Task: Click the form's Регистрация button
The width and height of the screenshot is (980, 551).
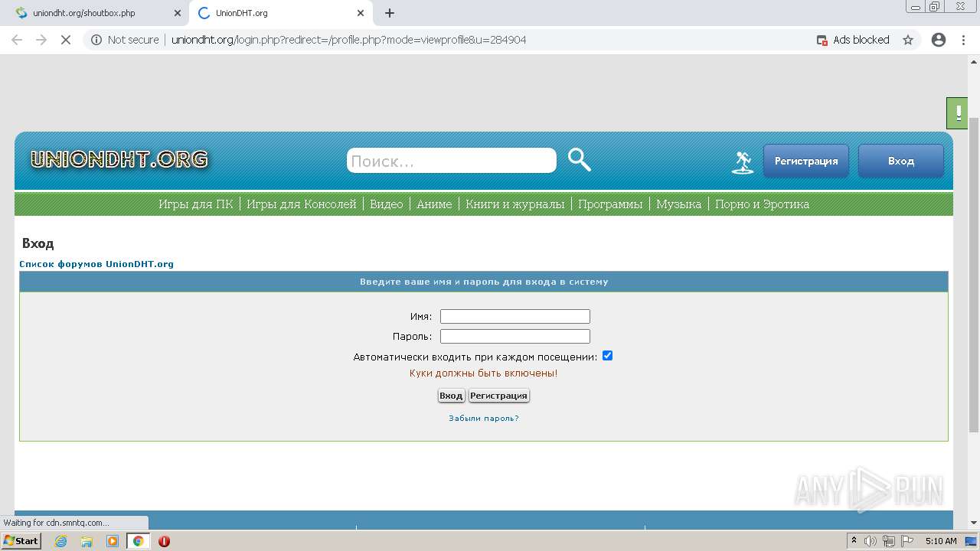Action: (498, 396)
